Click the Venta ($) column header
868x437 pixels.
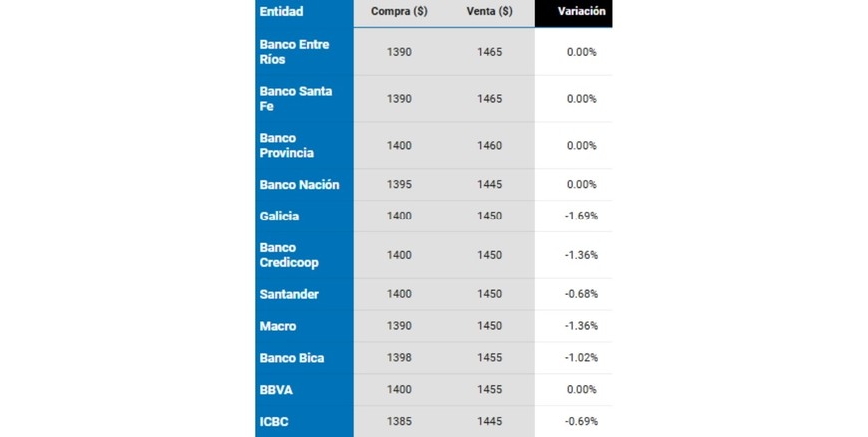[x=489, y=12]
